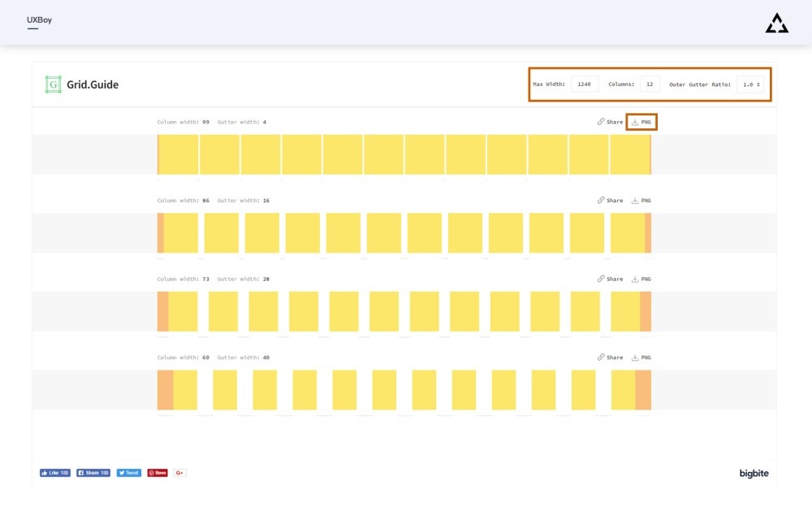Click the Google Plus button
This screenshot has width=812, height=507.
179,473
